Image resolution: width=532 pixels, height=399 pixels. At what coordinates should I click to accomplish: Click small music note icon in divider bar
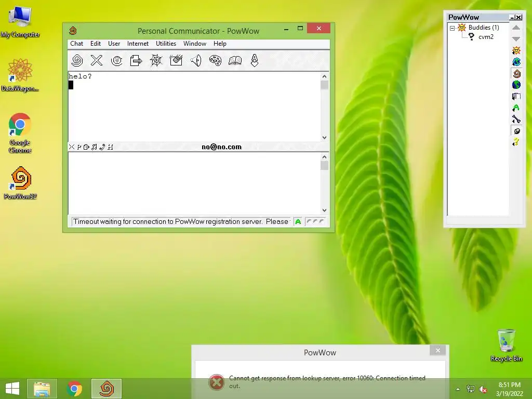95,147
